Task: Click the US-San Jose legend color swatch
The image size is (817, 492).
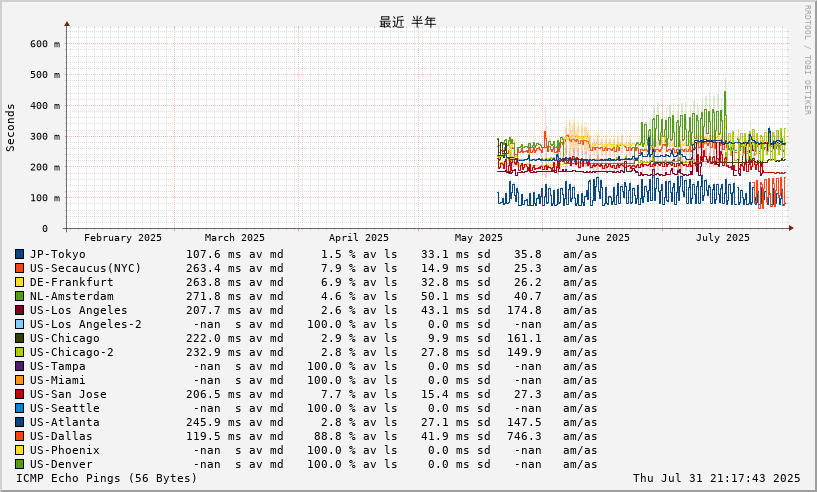Action: (x=19, y=394)
